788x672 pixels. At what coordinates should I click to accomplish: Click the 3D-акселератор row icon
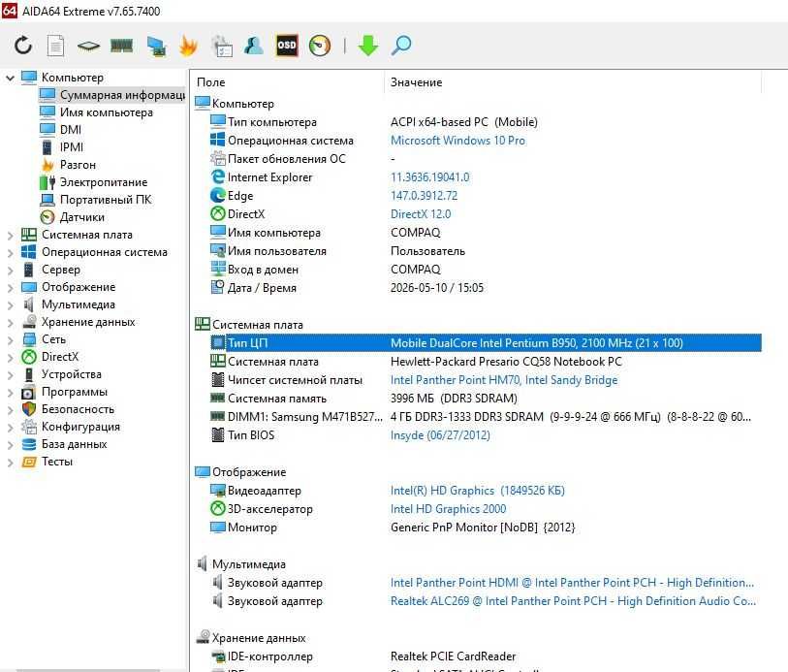217,509
